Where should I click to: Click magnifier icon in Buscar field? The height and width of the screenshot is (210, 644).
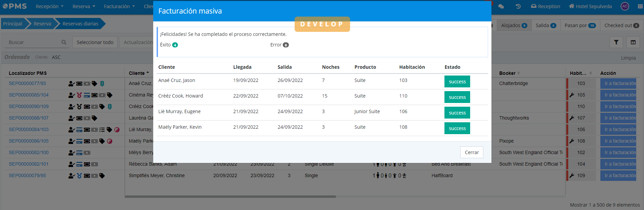coord(64,42)
